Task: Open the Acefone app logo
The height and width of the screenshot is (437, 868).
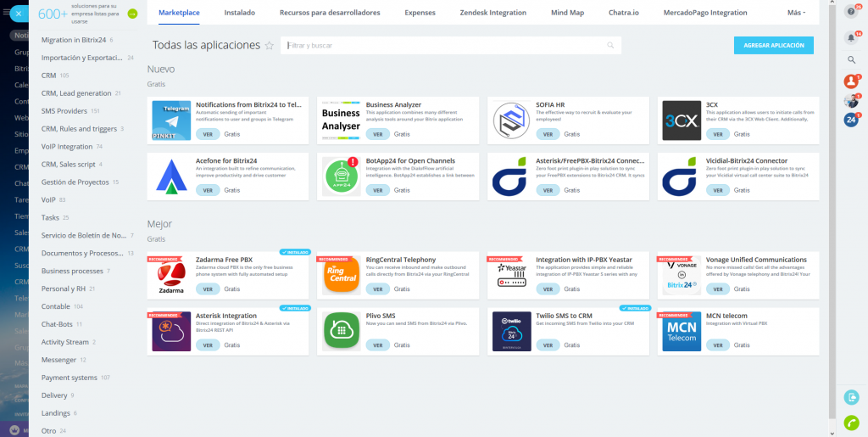Action: click(x=171, y=176)
